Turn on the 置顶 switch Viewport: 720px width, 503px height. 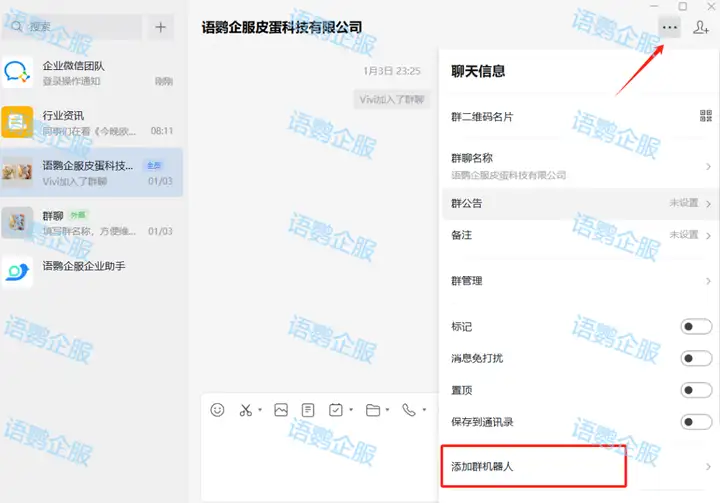click(695, 390)
